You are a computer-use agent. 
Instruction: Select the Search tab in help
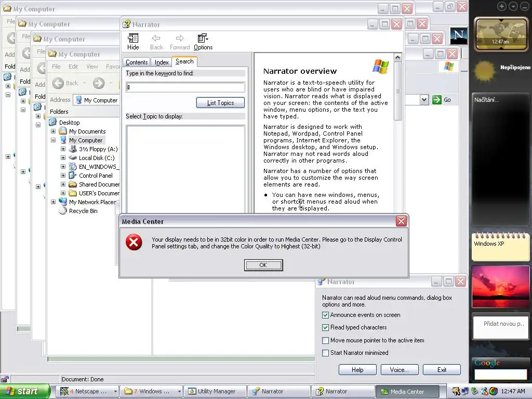pos(184,61)
